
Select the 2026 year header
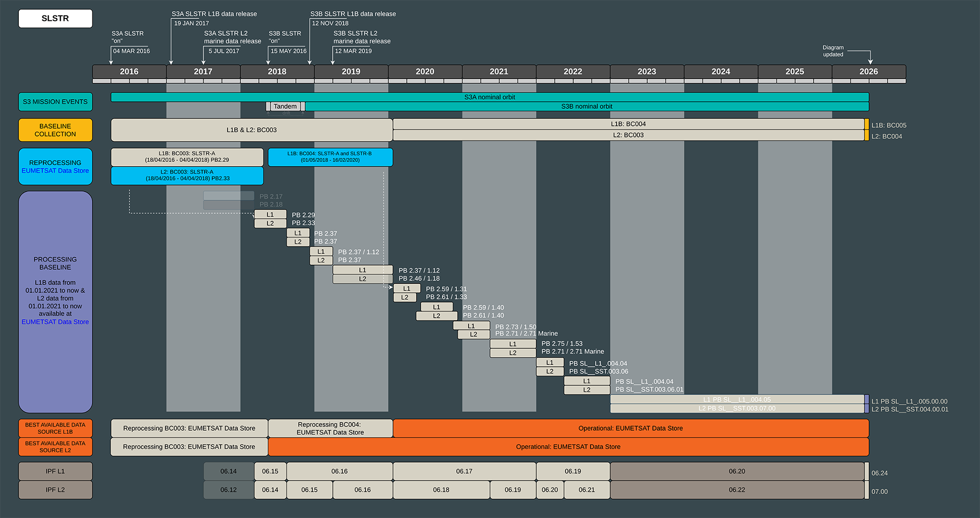click(869, 72)
